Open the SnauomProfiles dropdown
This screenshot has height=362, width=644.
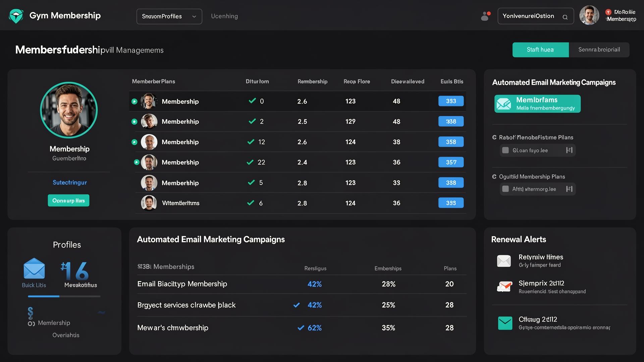(169, 16)
